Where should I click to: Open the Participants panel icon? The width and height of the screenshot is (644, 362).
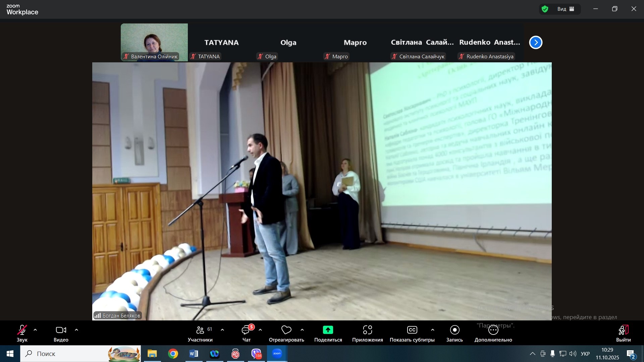(200, 330)
